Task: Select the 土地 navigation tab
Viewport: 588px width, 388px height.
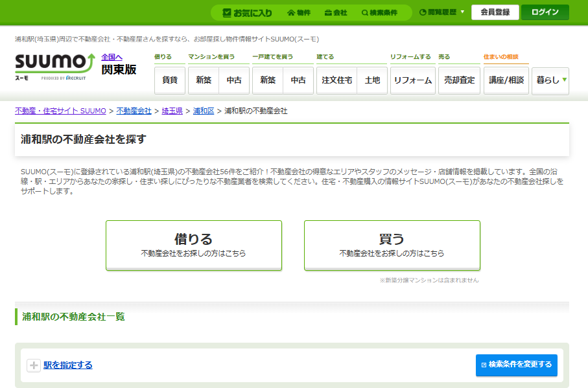Action: coord(372,80)
